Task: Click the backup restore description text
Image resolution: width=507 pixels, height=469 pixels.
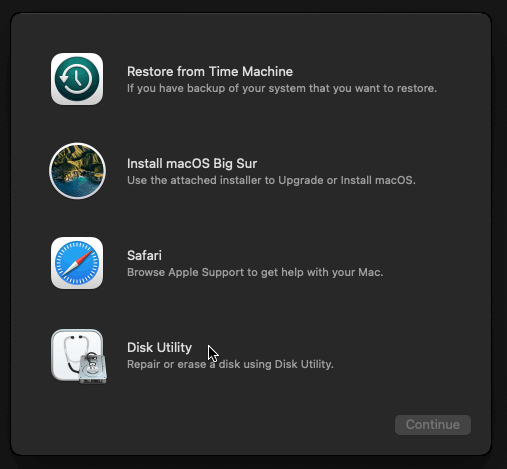Action: [x=282, y=88]
